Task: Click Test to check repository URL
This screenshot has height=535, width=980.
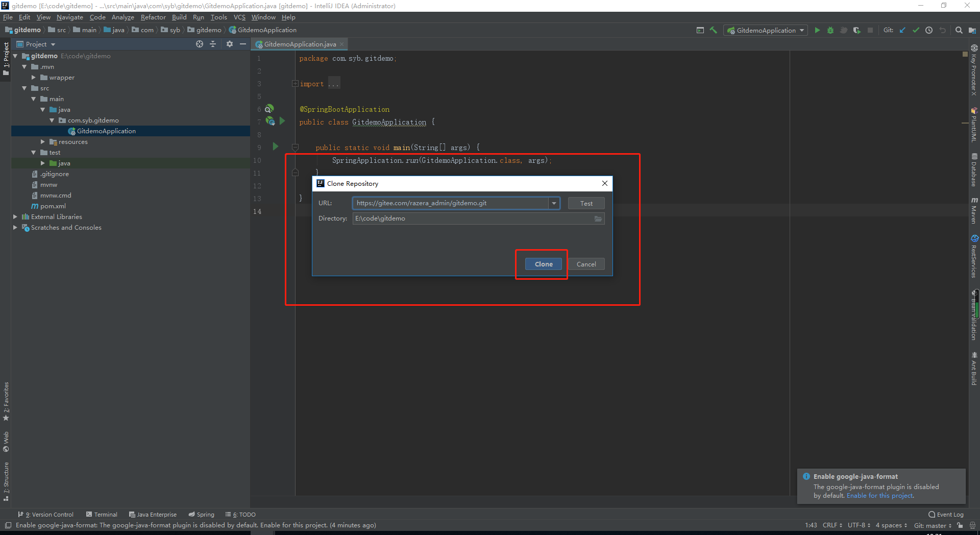Action: (586, 203)
